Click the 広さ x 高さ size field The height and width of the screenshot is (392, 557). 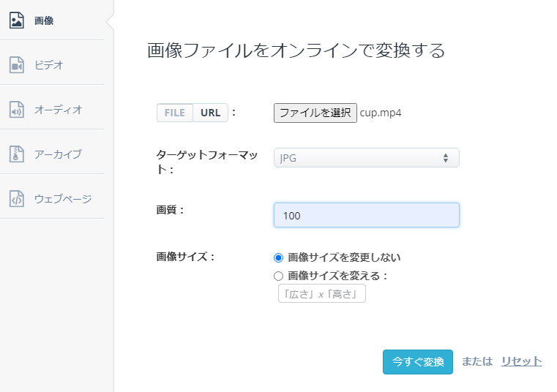click(321, 294)
